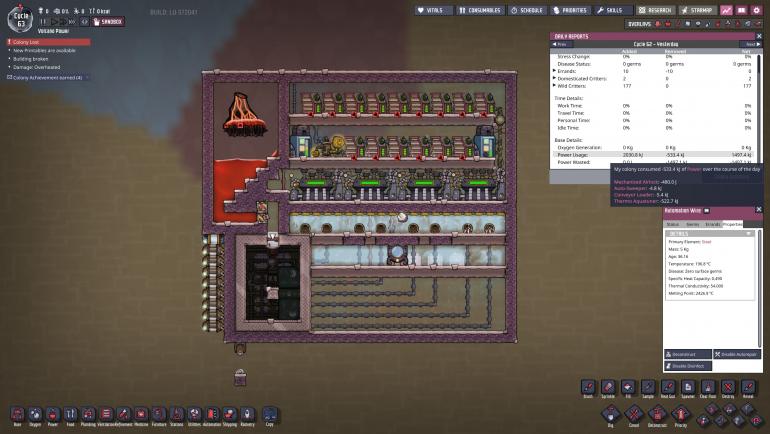Open the Plumbing build category

tap(88, 414)
